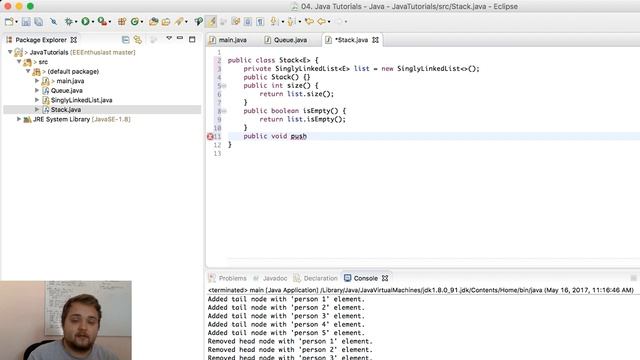Click the Previous Annotation arrow icon
This screenshot has width=640, height=360.
(290, 21)
